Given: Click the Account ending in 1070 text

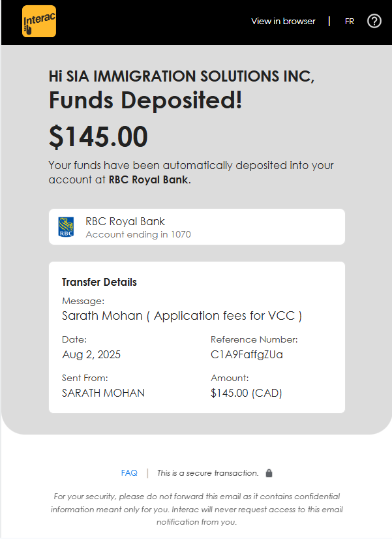Looking at the screenshot, I should [138, 234].
